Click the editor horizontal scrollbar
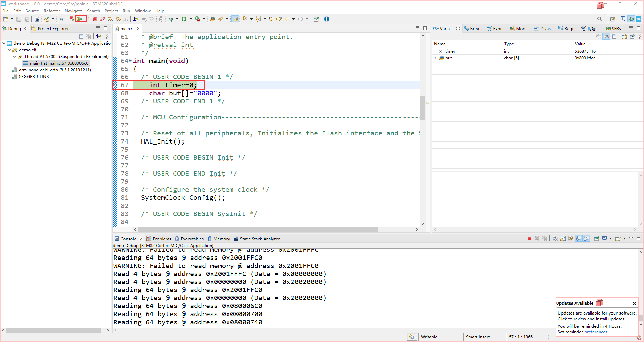This screenshot has width=644, height=342. (257, 230)
